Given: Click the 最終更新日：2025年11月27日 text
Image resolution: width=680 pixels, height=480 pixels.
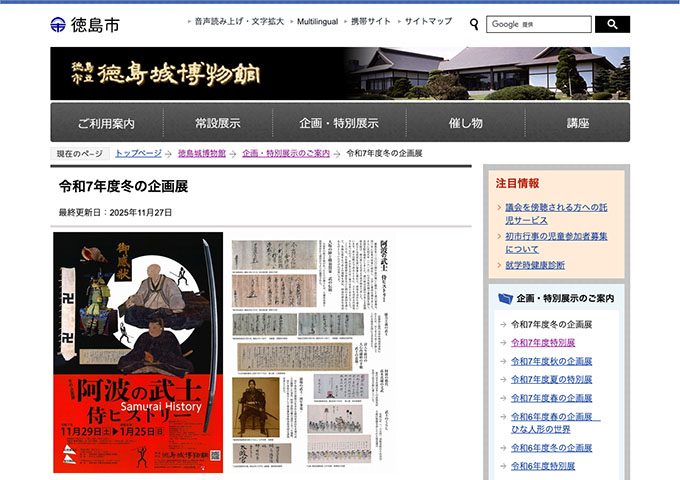Looking at the screenshot, I should (115, 212).
